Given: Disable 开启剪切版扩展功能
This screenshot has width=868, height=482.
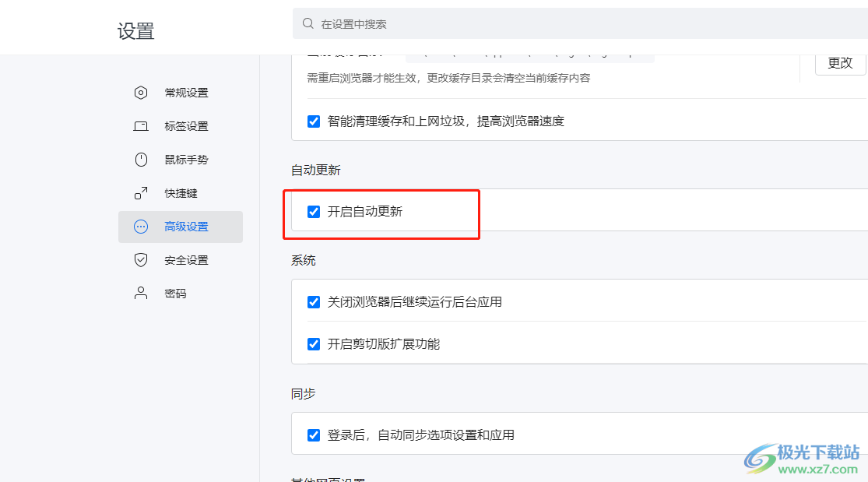Looking at the screenshot, I should pos(314,343).
